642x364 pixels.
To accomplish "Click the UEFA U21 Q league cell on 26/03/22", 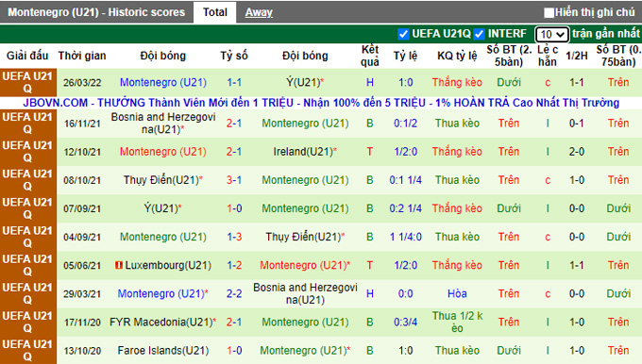I will click(x=27, y=83).
